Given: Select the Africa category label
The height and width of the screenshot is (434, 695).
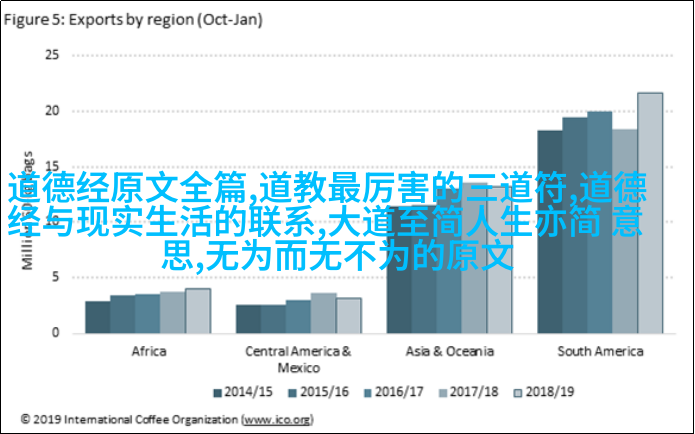Looking at the screenshot, I should [x=147, y=352].
